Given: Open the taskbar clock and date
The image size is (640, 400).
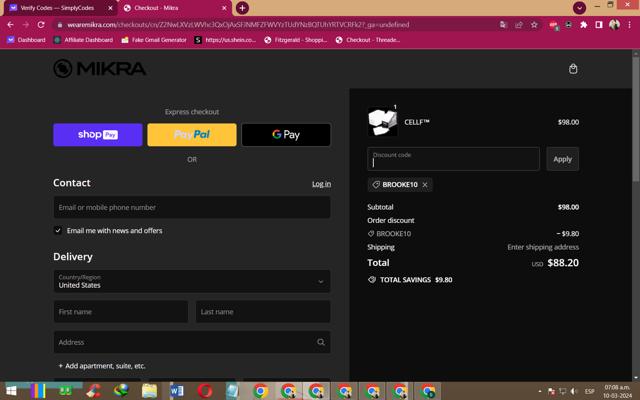Looking at the screenshot, I should pos(617,391).
